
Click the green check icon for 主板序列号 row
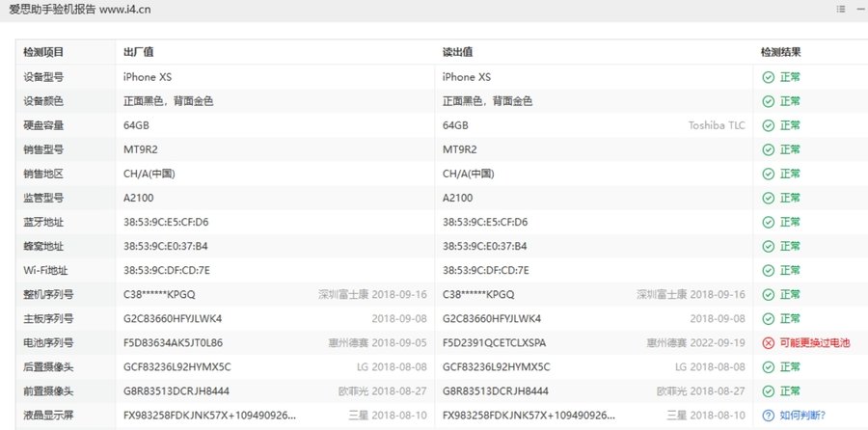(769, 319)
